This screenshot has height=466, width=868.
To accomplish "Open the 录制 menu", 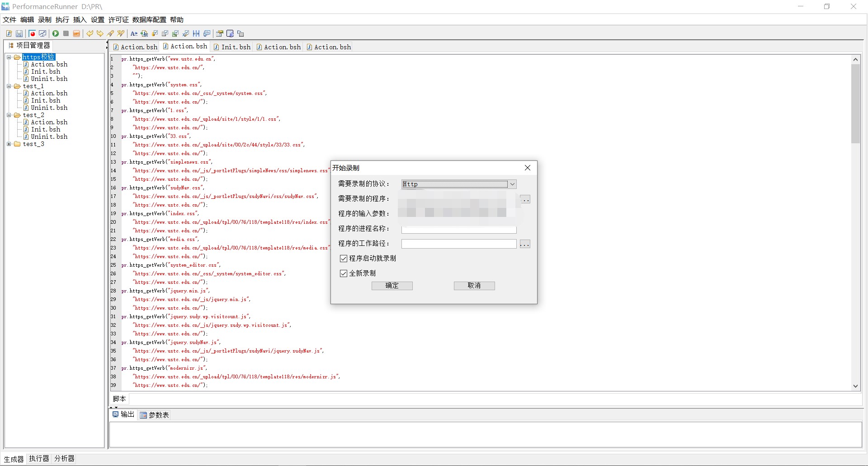I will point(45,20).
